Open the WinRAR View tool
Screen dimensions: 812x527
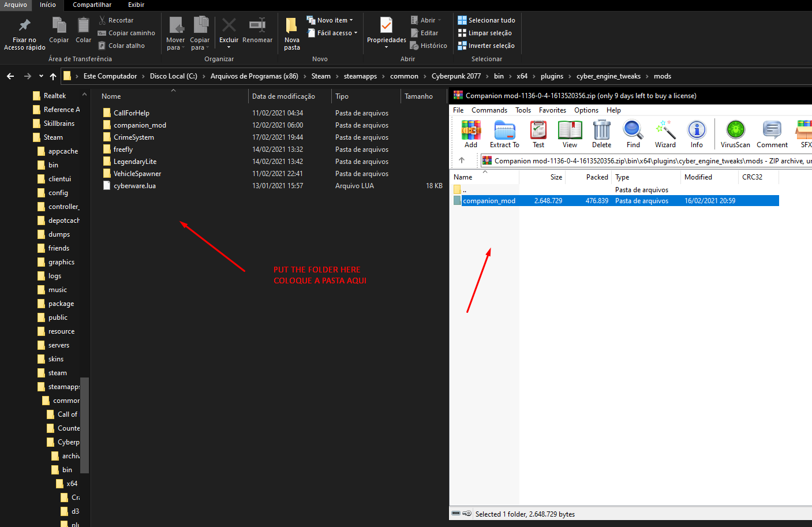click(570, 134)
